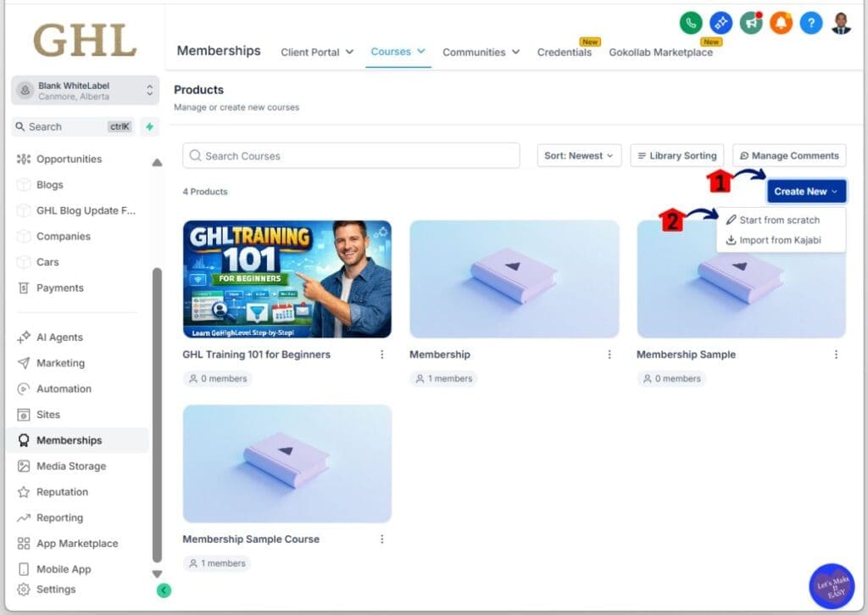The height and width of the screenshot is (615, 868).
Task: Click the help question mark icon
Action: pos(810,23)
